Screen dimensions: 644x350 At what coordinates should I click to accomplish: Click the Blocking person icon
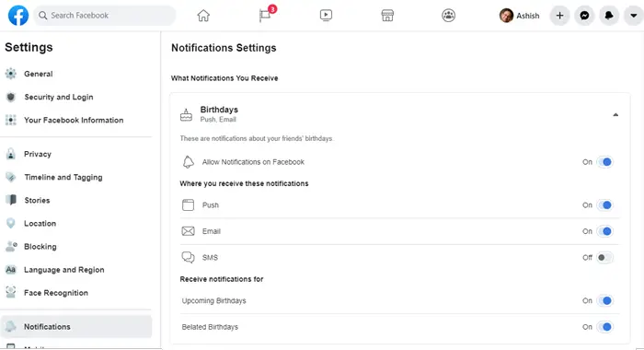click(11, 246)
